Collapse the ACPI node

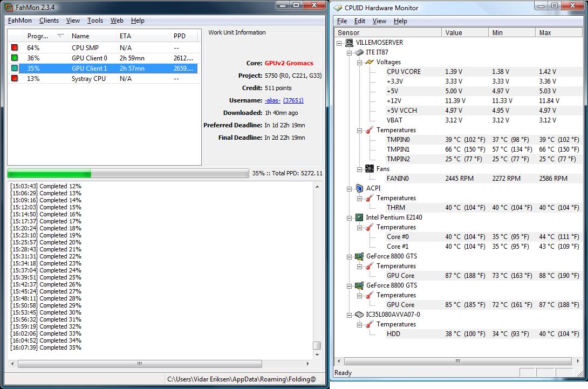pyautogui.click(x=349, y=189)
